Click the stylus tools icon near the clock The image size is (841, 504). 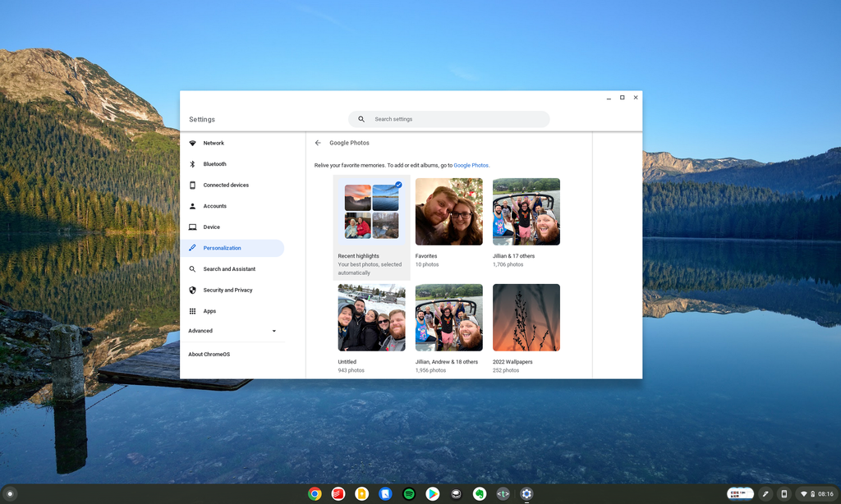point(765,493)
